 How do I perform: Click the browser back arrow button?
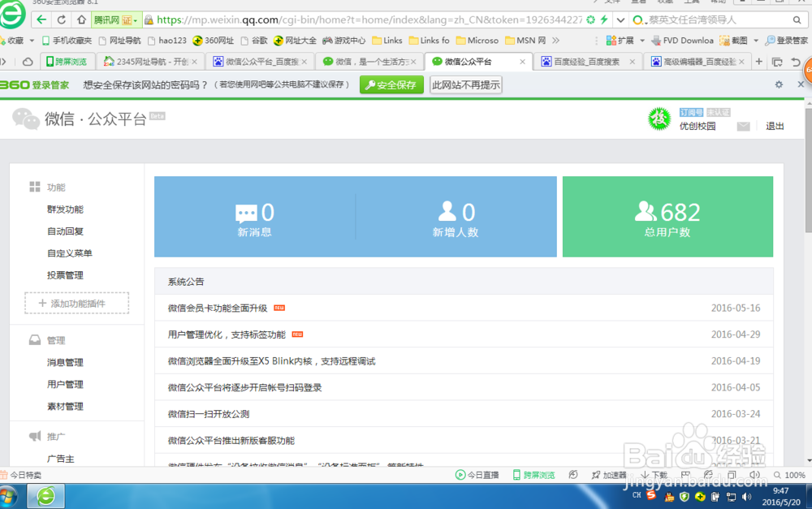(x=41, y=19)
